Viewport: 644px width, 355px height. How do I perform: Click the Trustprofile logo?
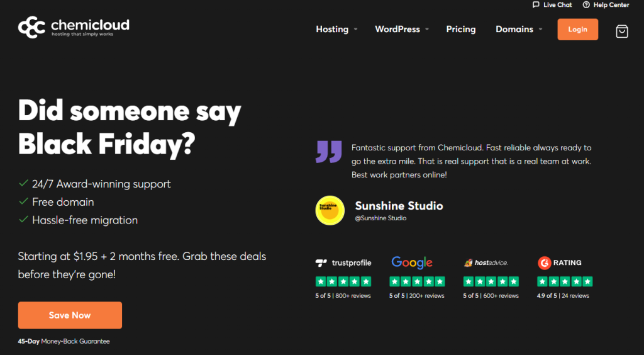343,262
